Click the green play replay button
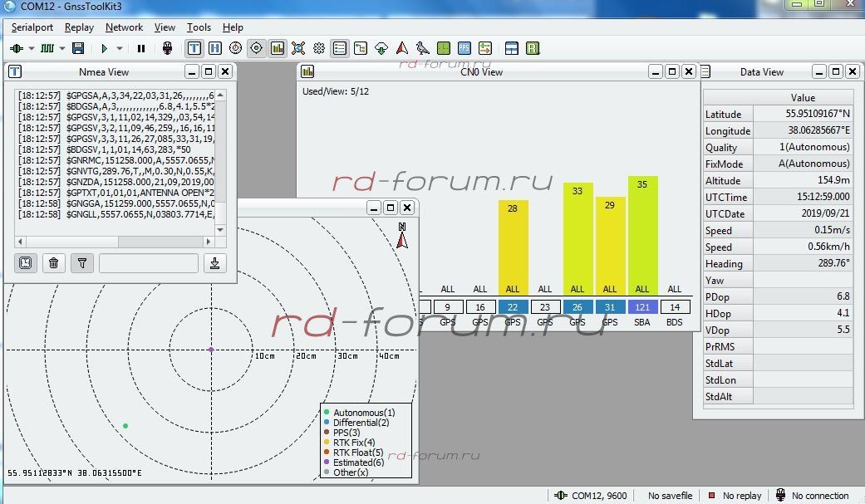Viewport: 865px width, 504px height. 104,48
